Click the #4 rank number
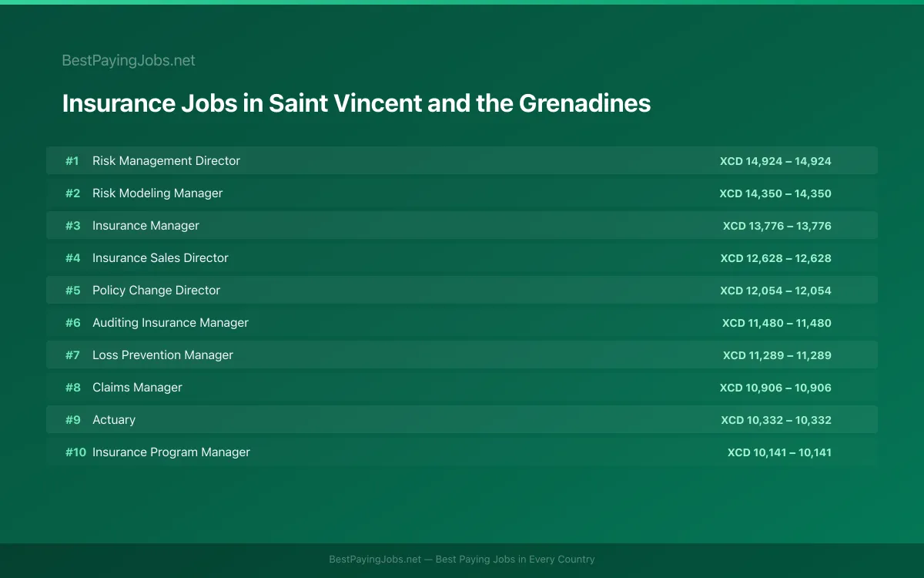Viewport: 924px width, 578px height. tap(72, 258)
